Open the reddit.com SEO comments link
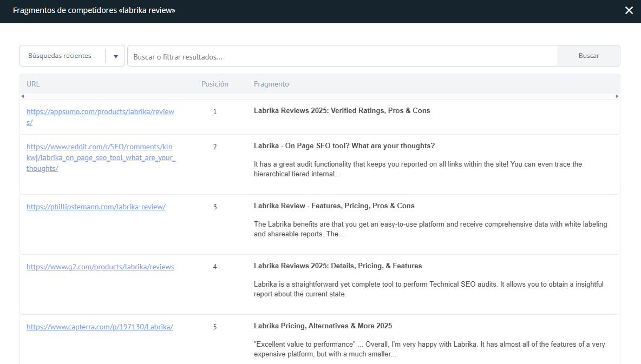Image resolution: width=641 pixels, height=364 pixels. click(101, 157)
